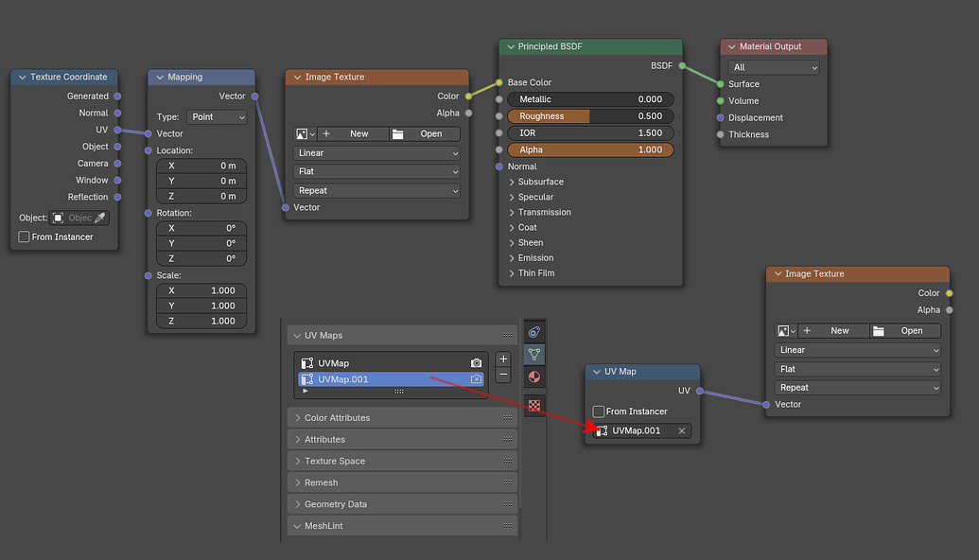This screenshot has height=560, width=979.
Task: Click BSDF output socket on Principled BSDF
Action: 682,65
